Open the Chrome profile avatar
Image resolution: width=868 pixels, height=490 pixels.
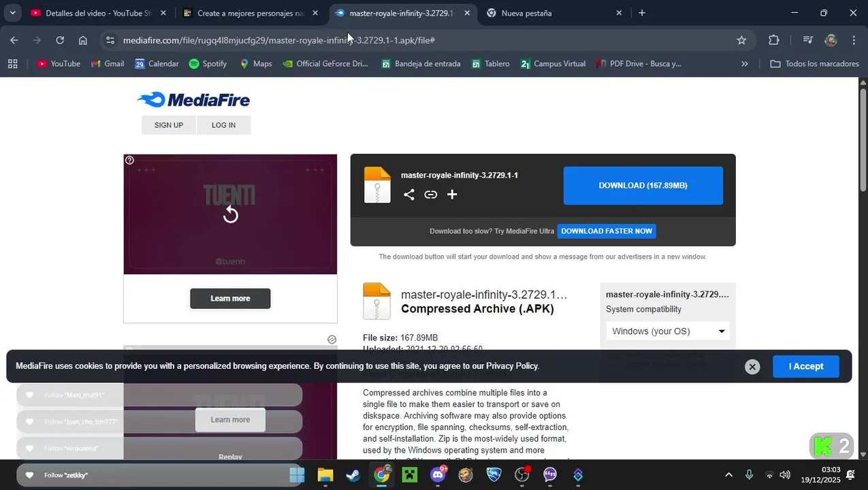tap(831, 40)
